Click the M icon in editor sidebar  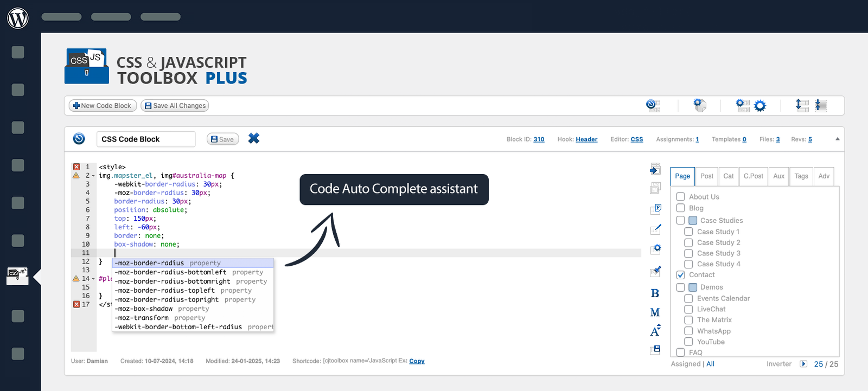pos(655,313)
